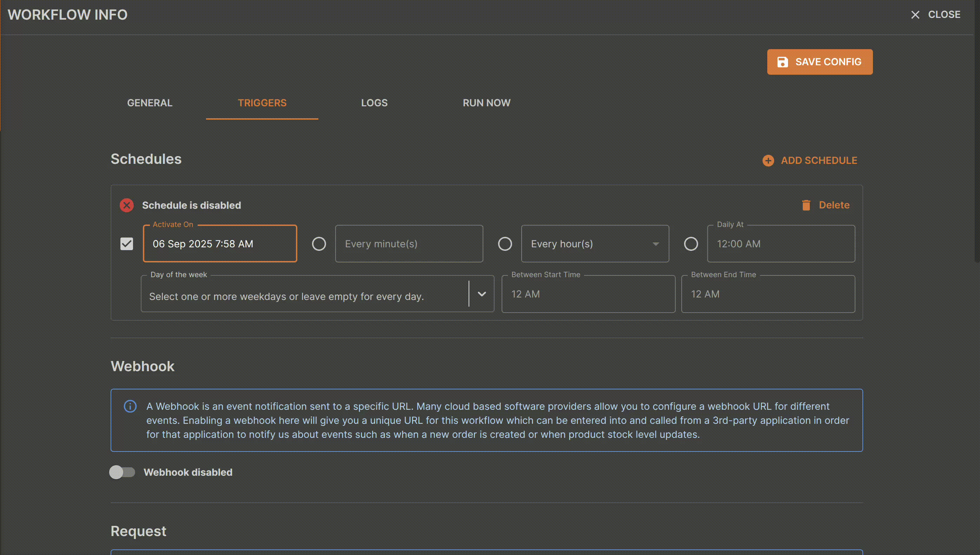Click the Activate On date field
Image resolution: width=980 pixels, height=555 pixels.
tap(220, 243)
